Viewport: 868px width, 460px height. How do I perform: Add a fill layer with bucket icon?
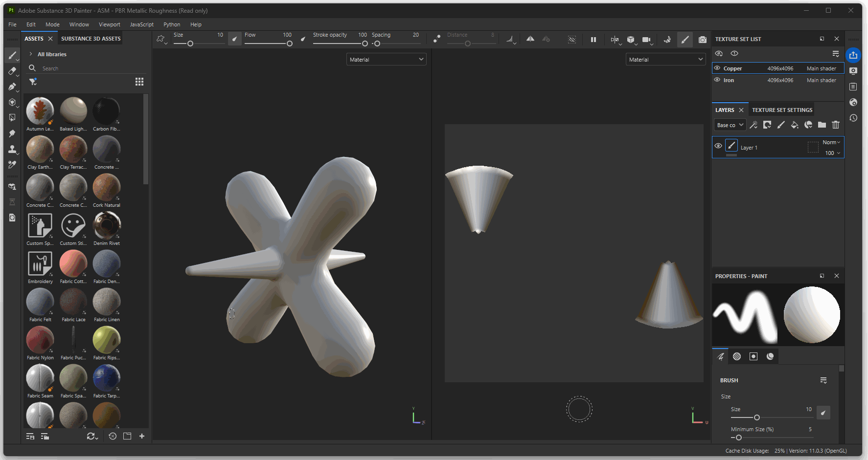(795, 125)
